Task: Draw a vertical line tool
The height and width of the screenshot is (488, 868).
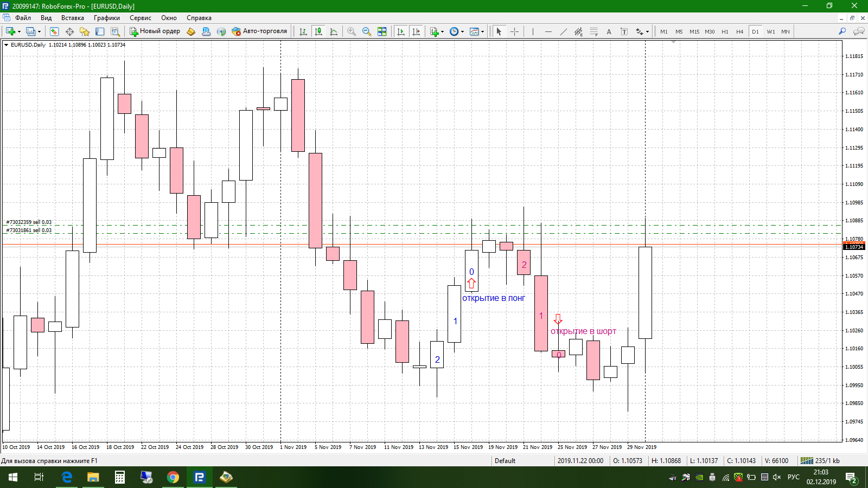Action: [x=533, y=31]
